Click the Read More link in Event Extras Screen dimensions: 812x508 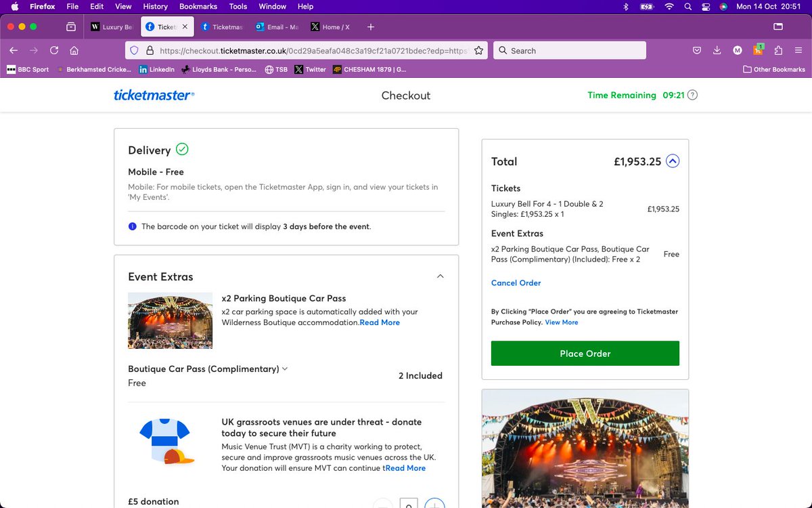380,322
